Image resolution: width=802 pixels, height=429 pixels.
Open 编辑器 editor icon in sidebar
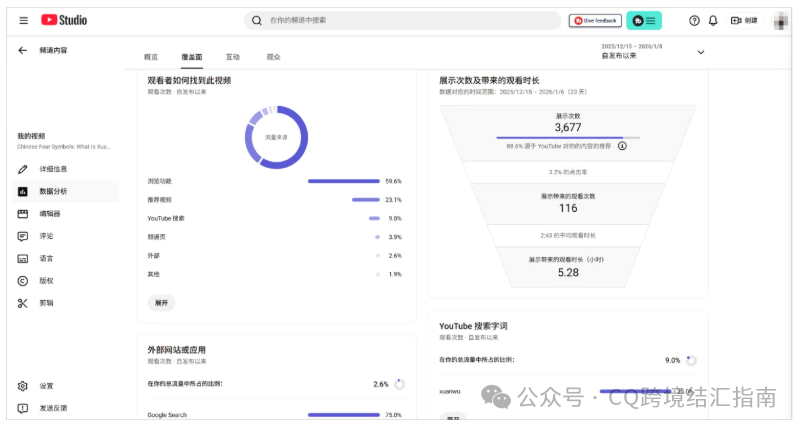point(23,214)
